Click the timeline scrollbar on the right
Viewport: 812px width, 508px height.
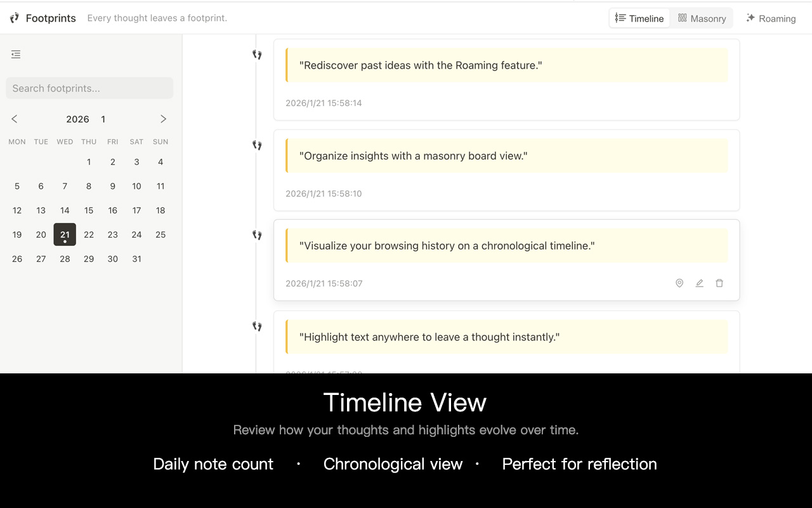[808, 190]
